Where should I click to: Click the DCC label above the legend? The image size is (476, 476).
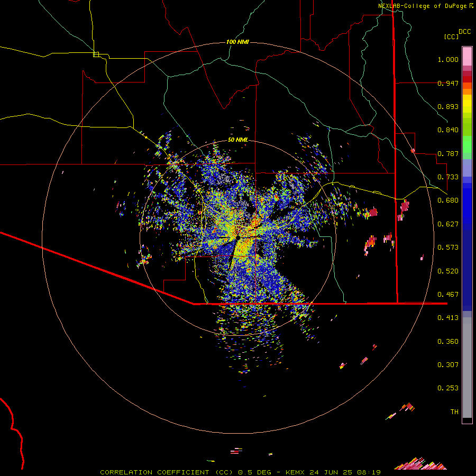(464, 32)
